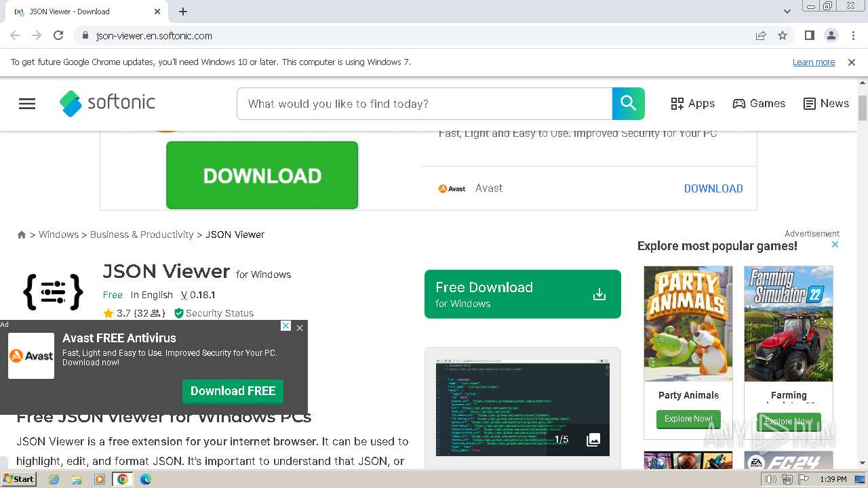Reload the current page
The image size is (868, 488).
tap(58, 35)
